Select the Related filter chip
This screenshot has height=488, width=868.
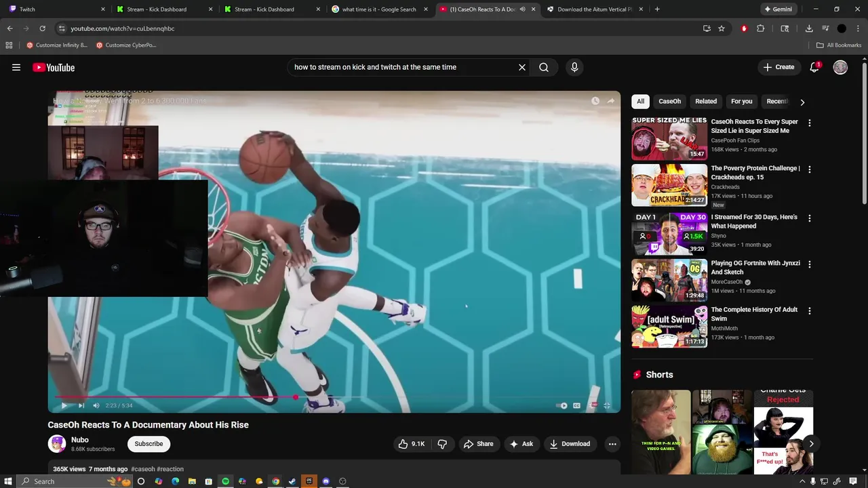706,101
